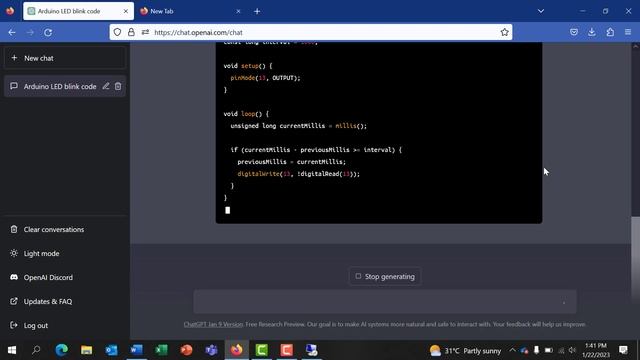640x360 pixels.
Task: Click the Firefox taskbar icon
Action: (x=237, y=350)
